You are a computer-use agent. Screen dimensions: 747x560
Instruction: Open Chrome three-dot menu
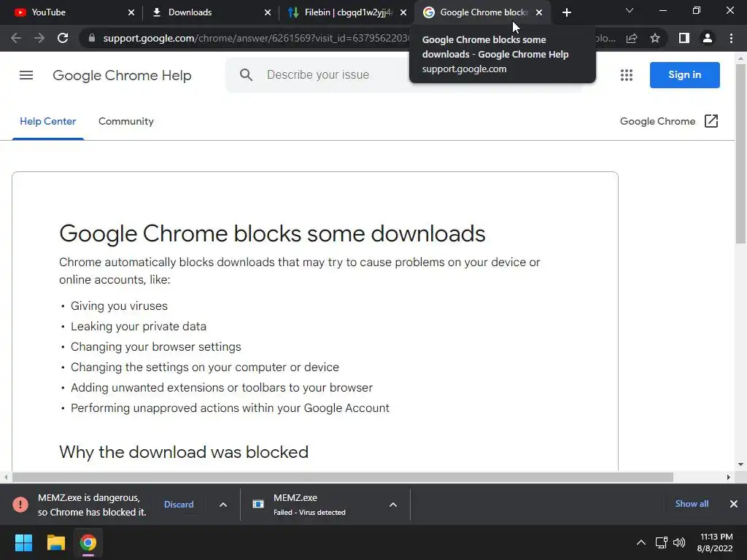(x=731, y=38)
